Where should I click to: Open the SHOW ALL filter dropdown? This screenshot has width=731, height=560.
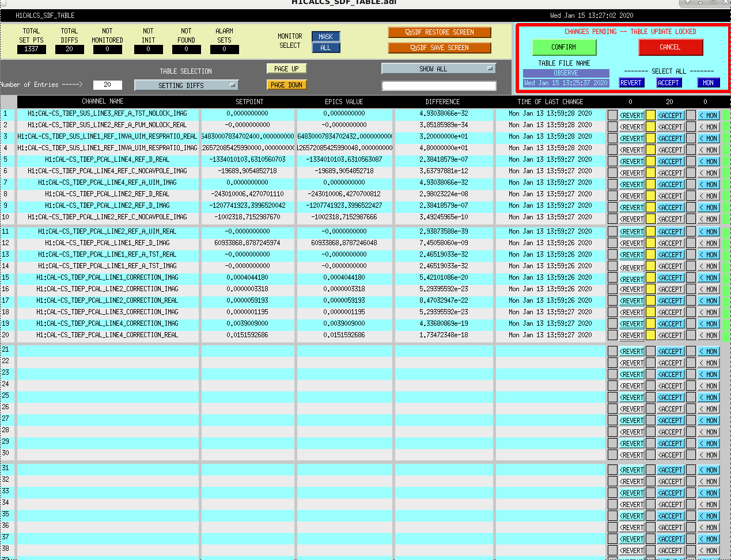tap(438, 68)
